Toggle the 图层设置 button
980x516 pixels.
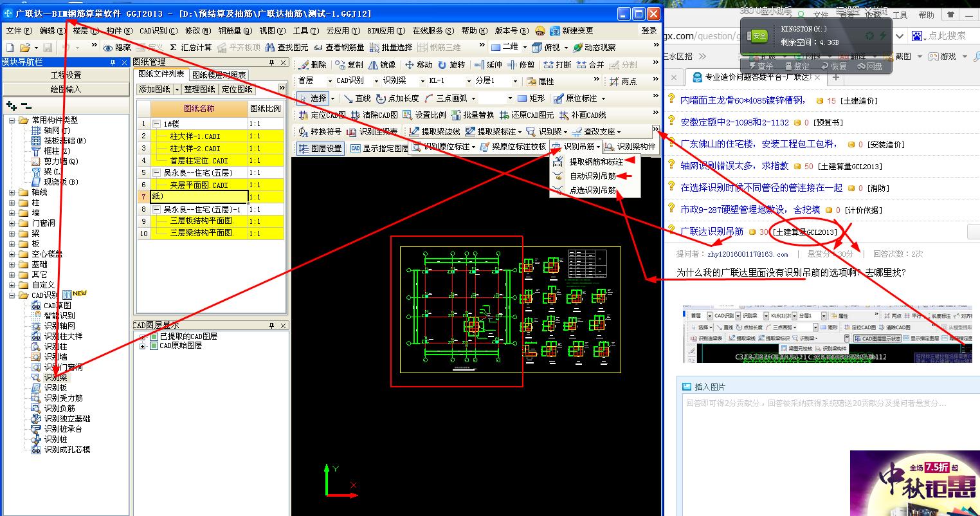click(320, 149)
